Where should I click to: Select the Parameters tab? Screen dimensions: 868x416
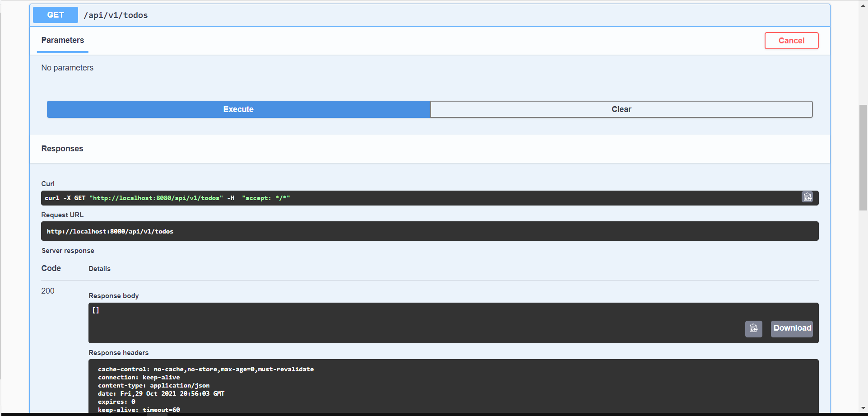(x=62, y=40)
